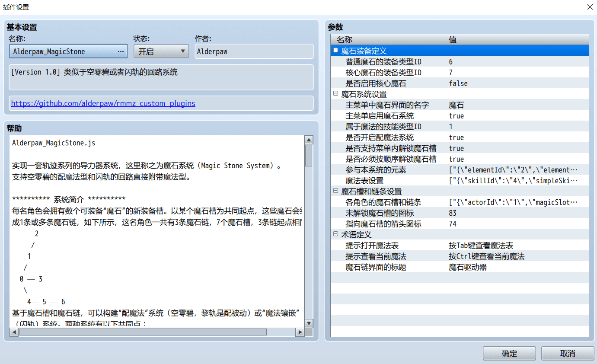Collapse the 魔石槽和链条设置 parameter group

tap(335, 191)
